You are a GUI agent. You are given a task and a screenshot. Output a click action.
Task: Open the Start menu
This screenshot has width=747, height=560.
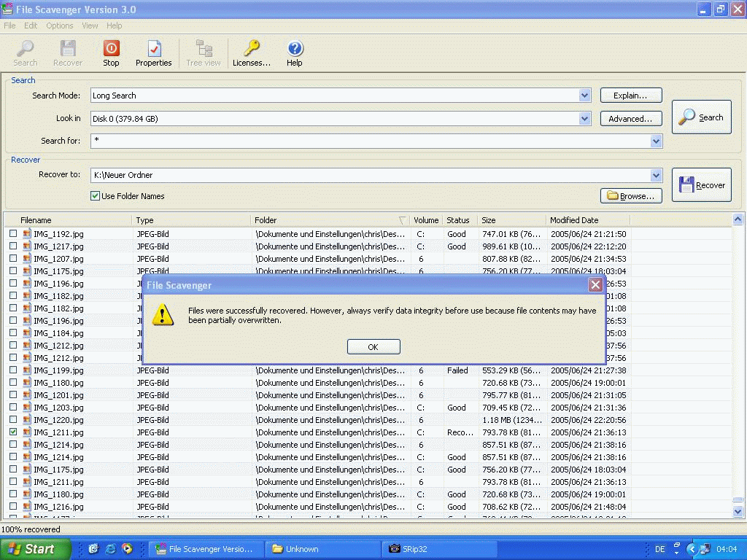point(35,549)
